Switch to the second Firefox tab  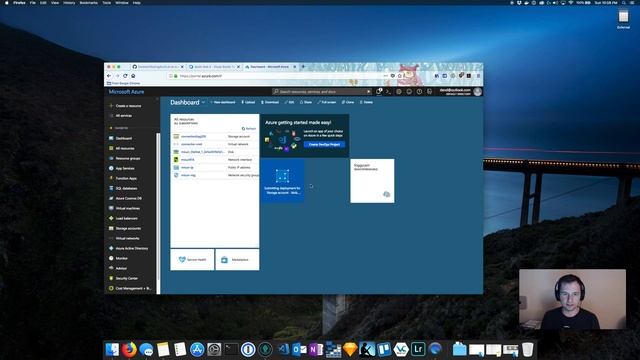point(214,67)
